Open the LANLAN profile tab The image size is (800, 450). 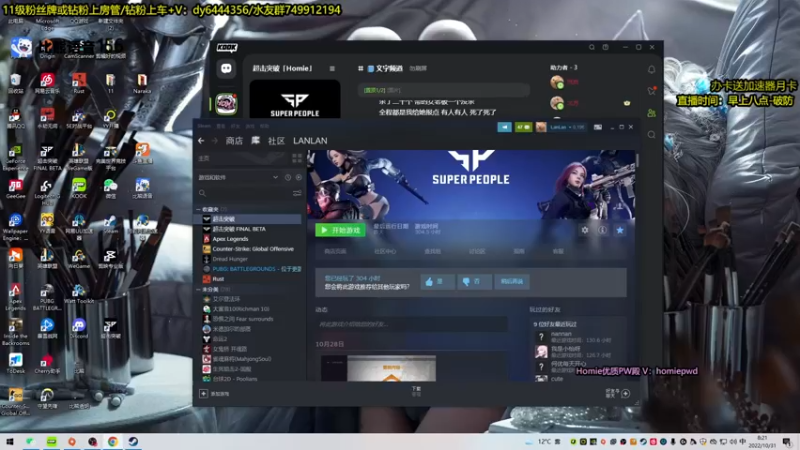[x=310, y=141]
